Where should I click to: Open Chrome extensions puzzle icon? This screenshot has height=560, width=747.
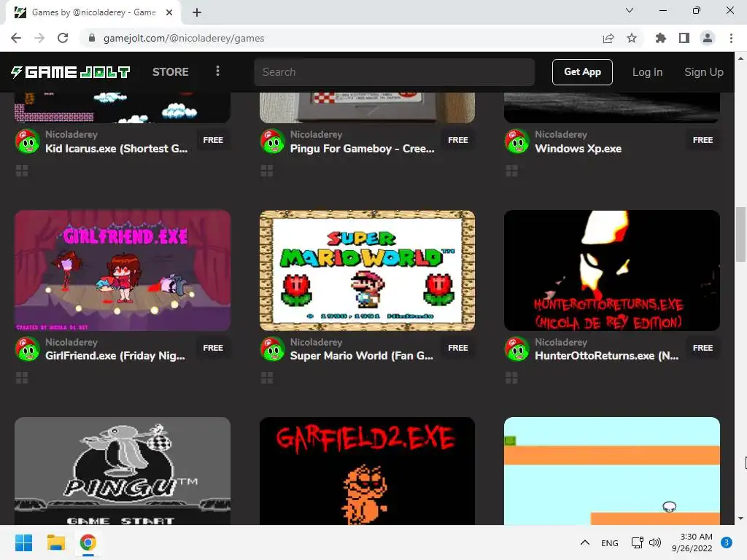pyautogui.click(x=660, y=38)
